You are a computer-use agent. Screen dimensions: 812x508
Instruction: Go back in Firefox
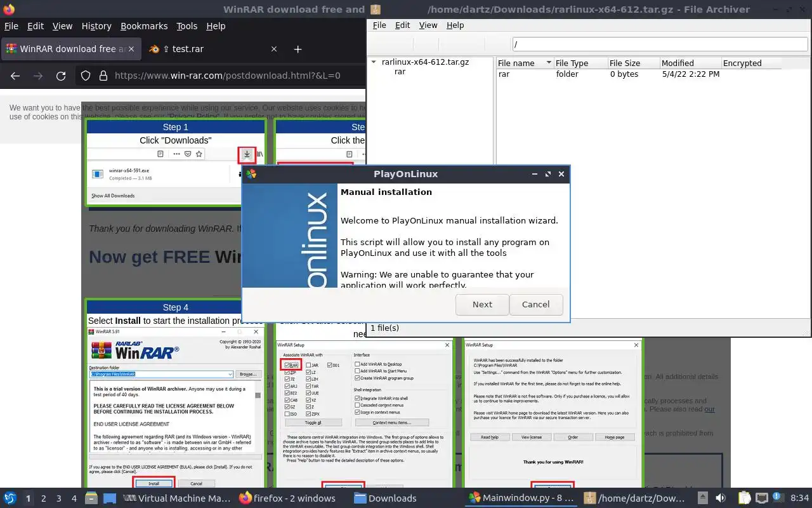[x=15, y=76]
